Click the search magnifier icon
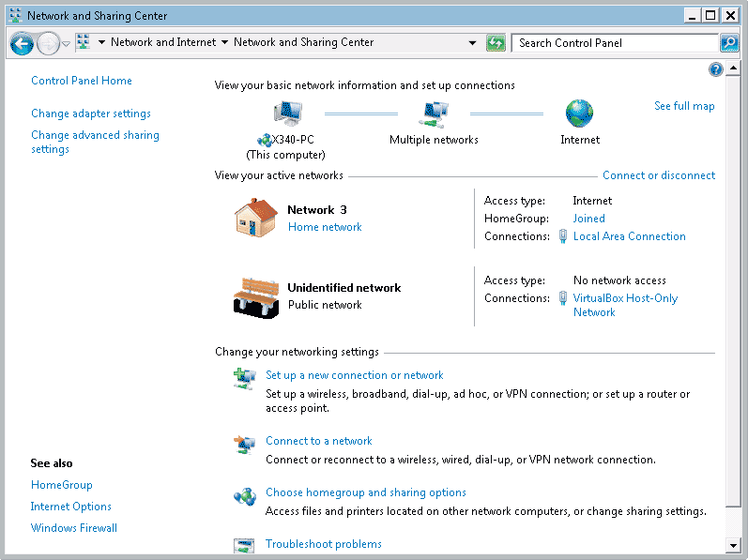This screenshot has width=748, height=560. pos(729,42)
